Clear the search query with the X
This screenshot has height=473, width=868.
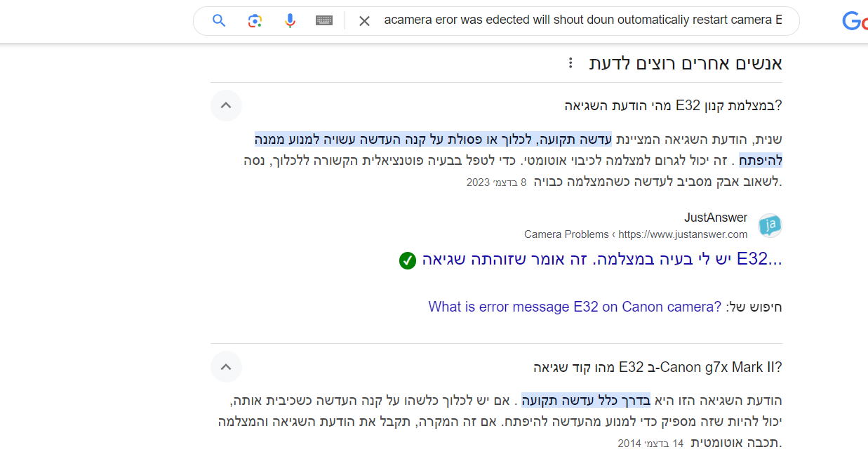[x=364, y=21]
